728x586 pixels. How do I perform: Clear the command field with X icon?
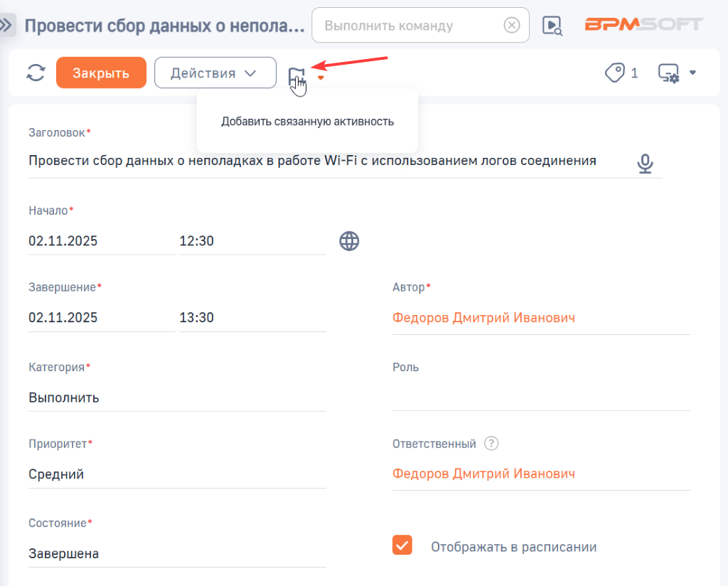coord(512,25)
